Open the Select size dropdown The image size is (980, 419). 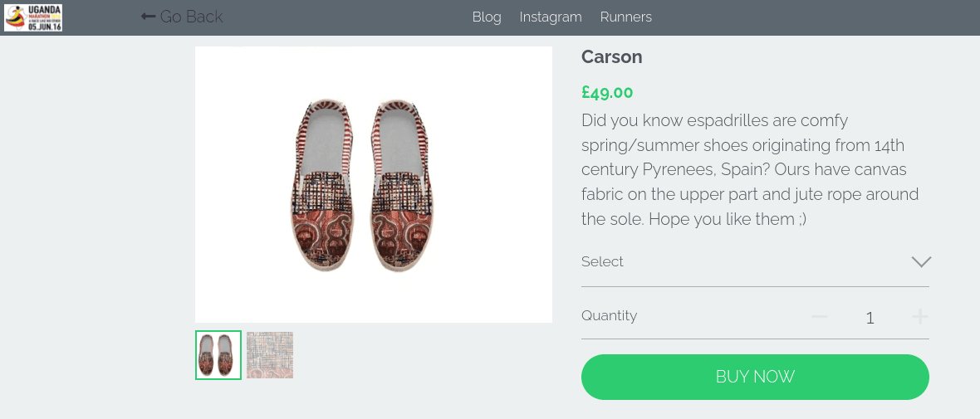755,261
